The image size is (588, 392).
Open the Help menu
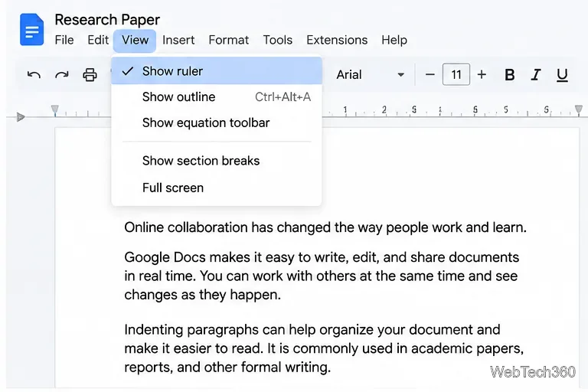pyautogui.click(x=394, y=40)
